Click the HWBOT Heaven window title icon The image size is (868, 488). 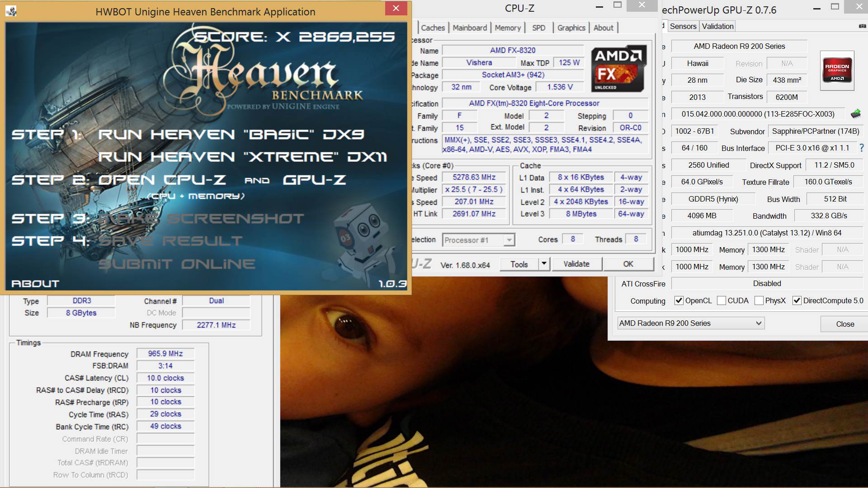pos(11,11)
